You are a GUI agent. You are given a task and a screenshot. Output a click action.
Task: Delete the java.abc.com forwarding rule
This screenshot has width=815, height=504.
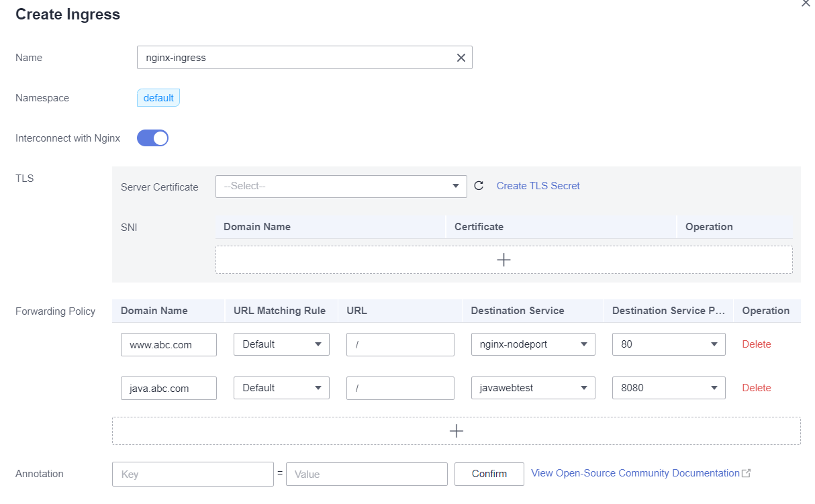click(756, 388)
